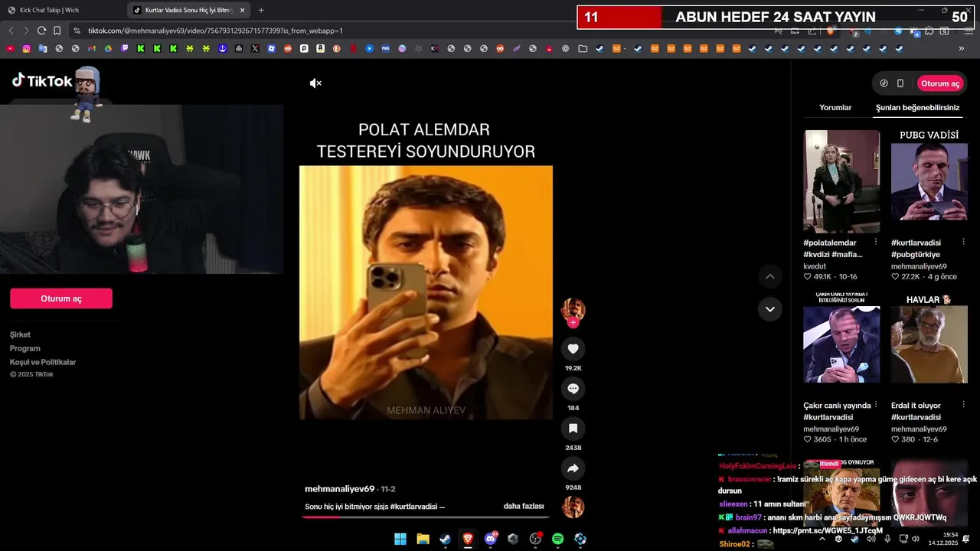The image size is (980, 551).
Task: Open options menu for #polatalemdar video
Action: (876, 242)
